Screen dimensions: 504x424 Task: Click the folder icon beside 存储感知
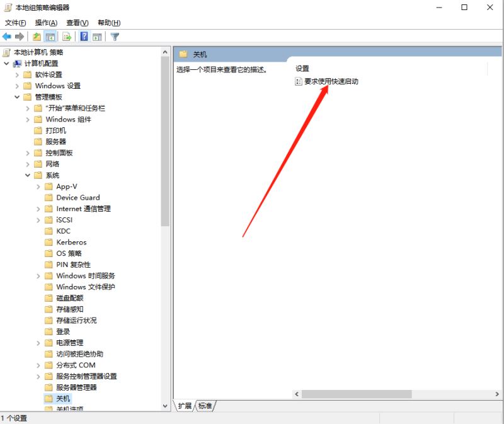49,309
